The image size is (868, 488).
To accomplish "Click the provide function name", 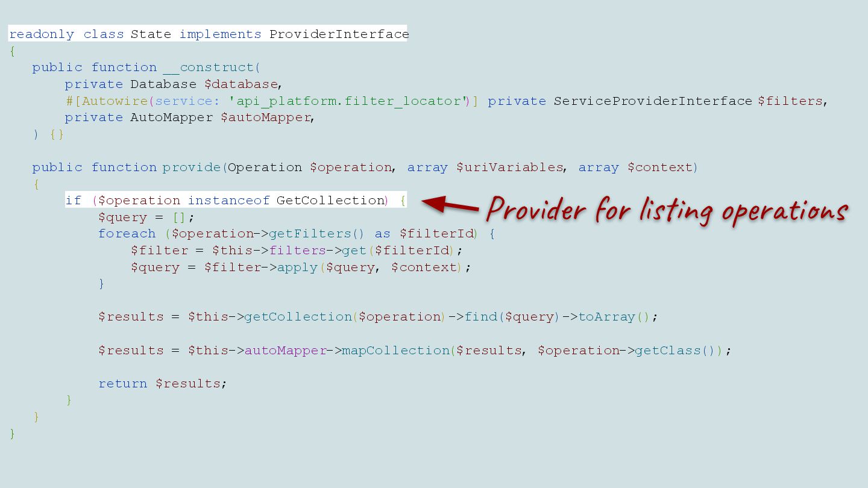I will 192,167.
